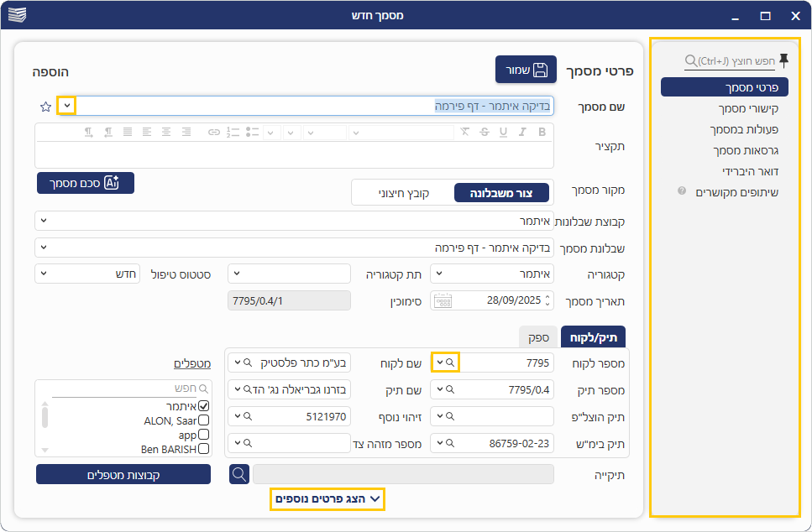Open the calendar picker for document date
812x532 pixels.
pos(443,300)
